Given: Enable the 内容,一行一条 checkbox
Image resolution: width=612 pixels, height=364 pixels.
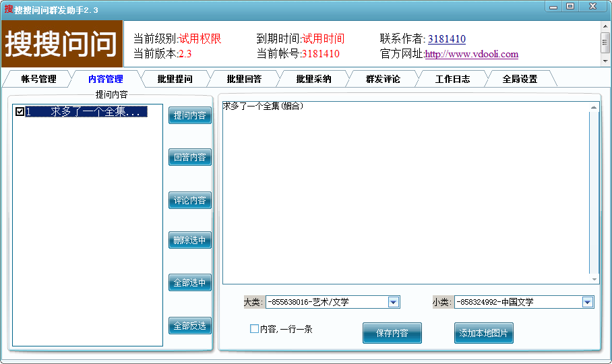Looking at the screenshot, I should pyautogui.click(x=254, y=329).
